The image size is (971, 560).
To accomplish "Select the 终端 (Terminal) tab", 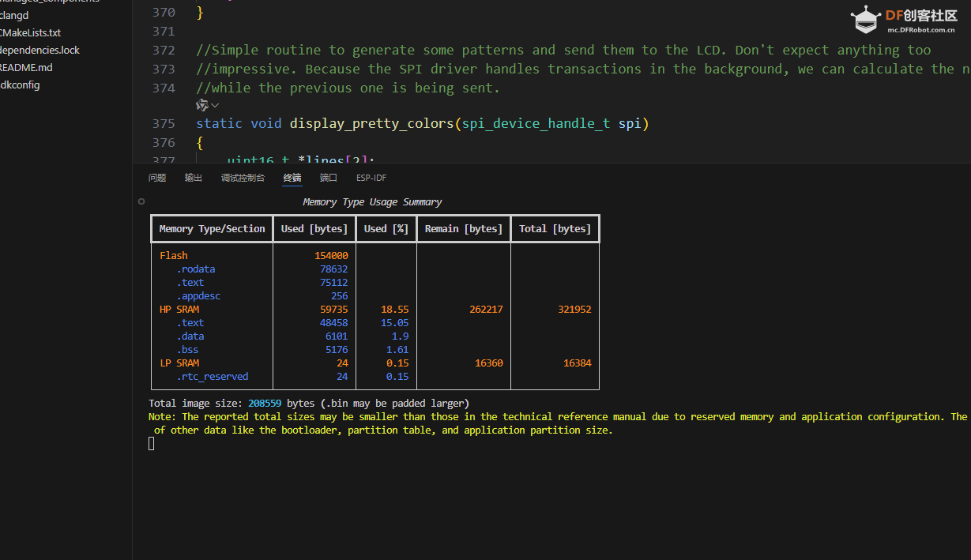I will click(292, 178).
